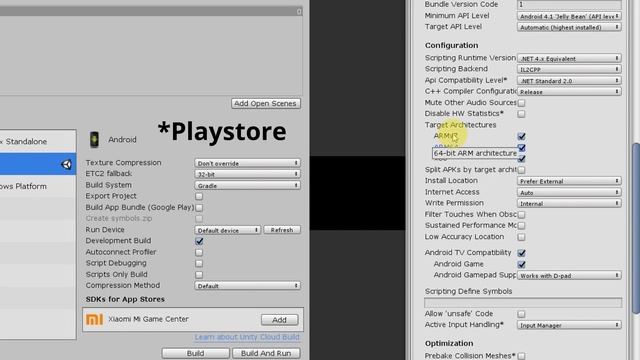Open Run Device dropdown

pyautogui.click(x=227, y=230)
